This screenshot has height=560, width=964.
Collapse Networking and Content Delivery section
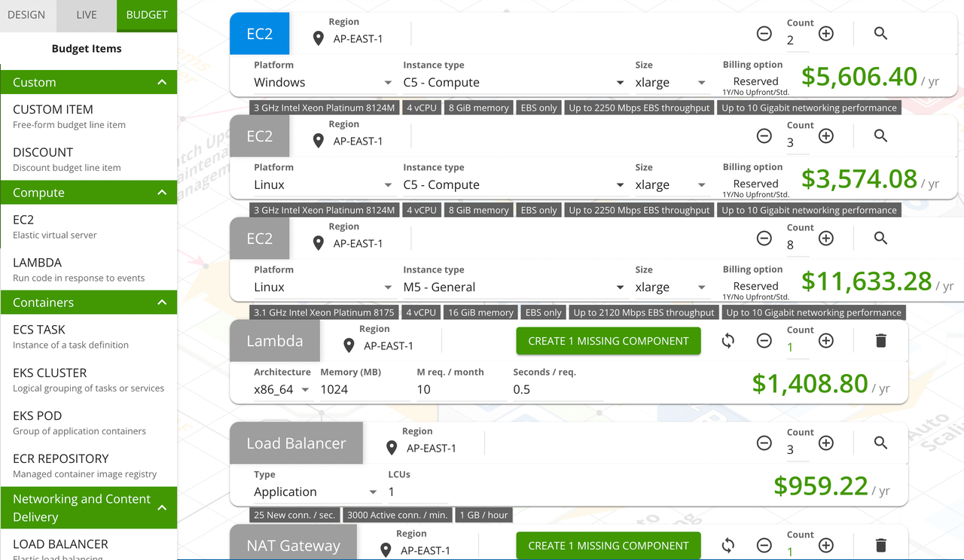[x=88, y=508]
